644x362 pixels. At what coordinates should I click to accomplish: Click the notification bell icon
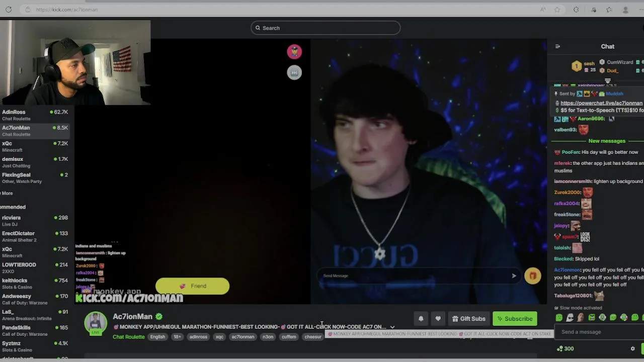click(x=421, y=319)
